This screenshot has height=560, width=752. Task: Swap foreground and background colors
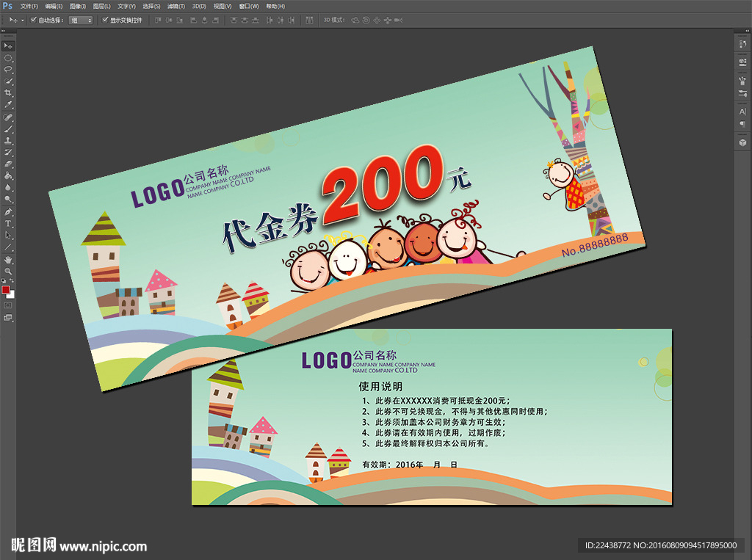point(12,281)
